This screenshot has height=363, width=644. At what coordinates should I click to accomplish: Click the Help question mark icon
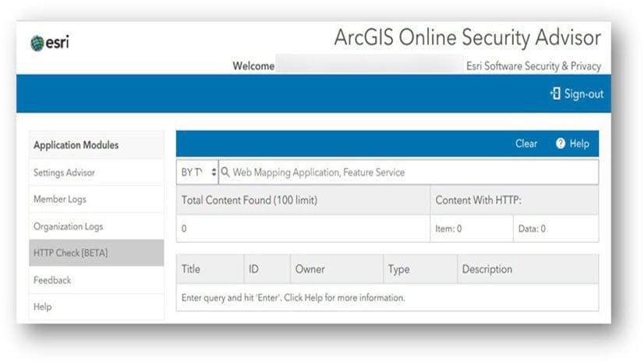point(561,144)
